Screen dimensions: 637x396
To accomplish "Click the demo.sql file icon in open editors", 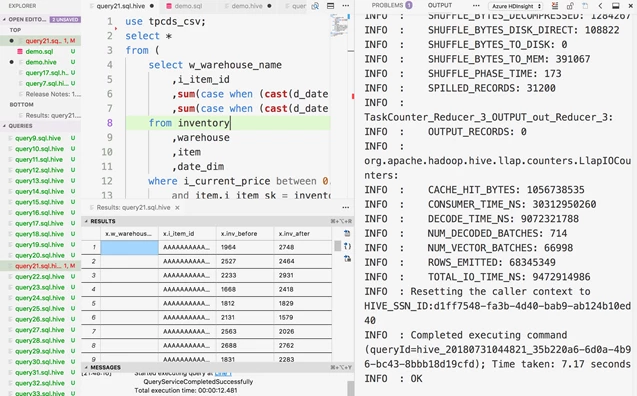I will pos(20,52).
